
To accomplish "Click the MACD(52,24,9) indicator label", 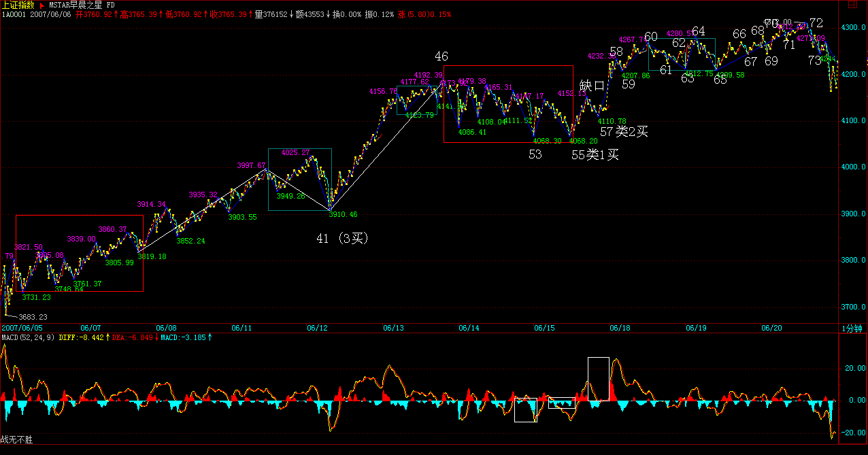I will pos(29,337).
